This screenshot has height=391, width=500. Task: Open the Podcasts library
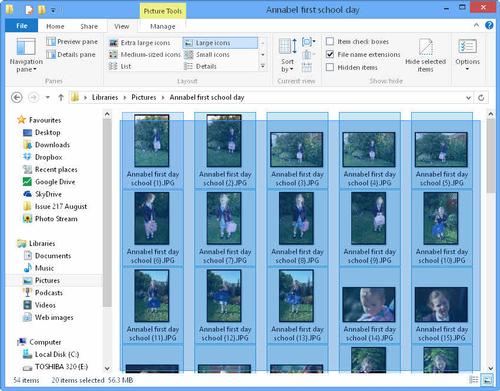point(43,293)
